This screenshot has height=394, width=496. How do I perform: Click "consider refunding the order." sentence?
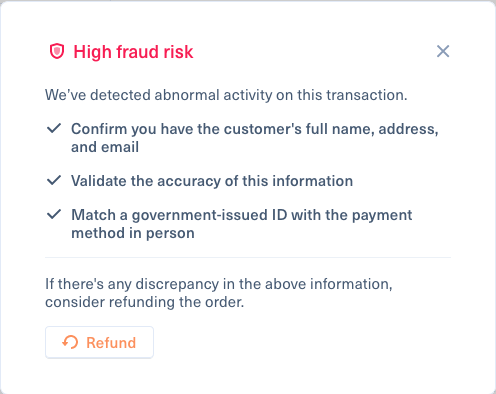click(145, 302)
